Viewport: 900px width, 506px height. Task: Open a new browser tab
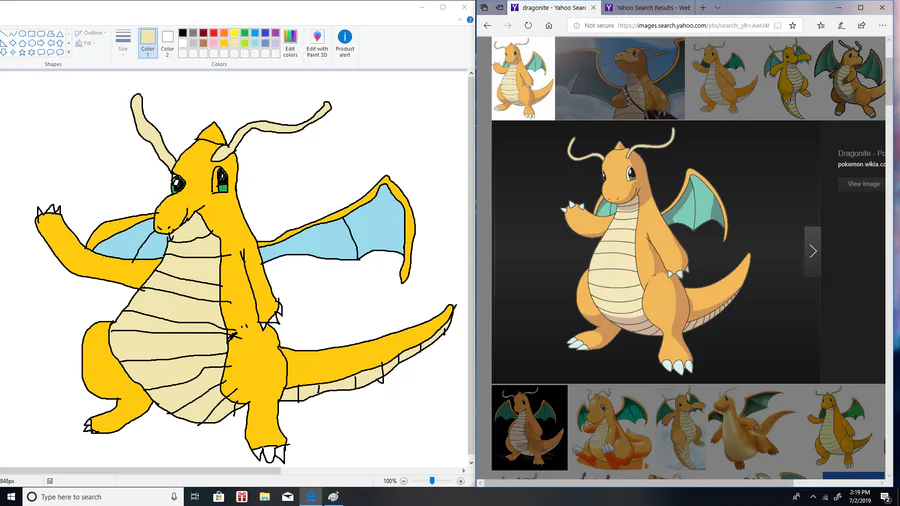[x=703, y=7]
